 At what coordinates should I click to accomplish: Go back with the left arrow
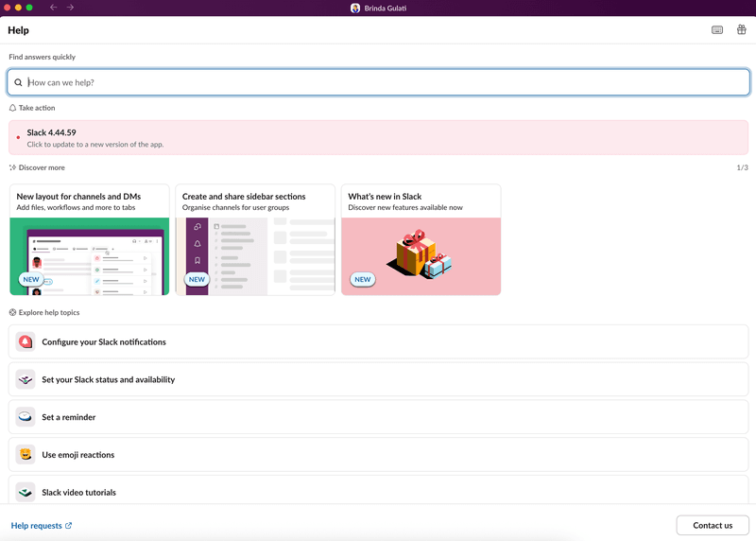click(x=54, y=8)
